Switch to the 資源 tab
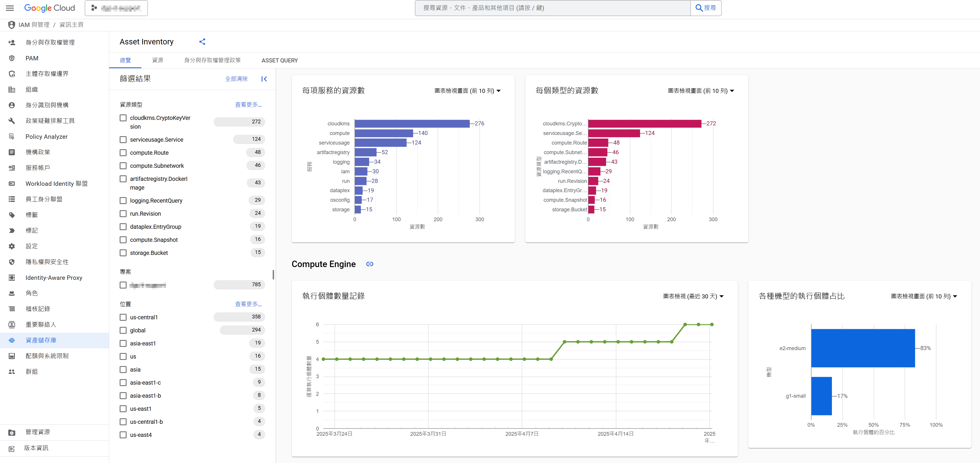 click(157, 60)
